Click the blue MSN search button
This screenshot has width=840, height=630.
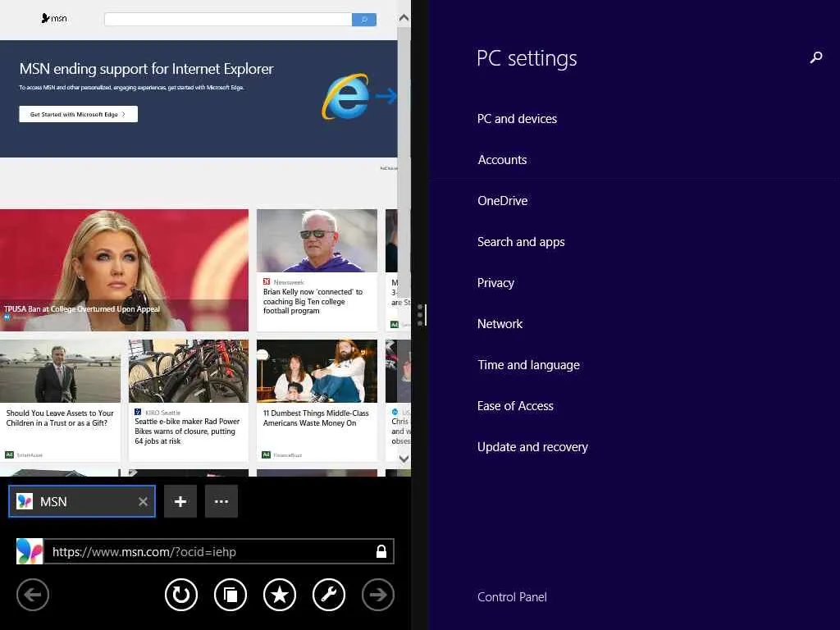[364, 20]
